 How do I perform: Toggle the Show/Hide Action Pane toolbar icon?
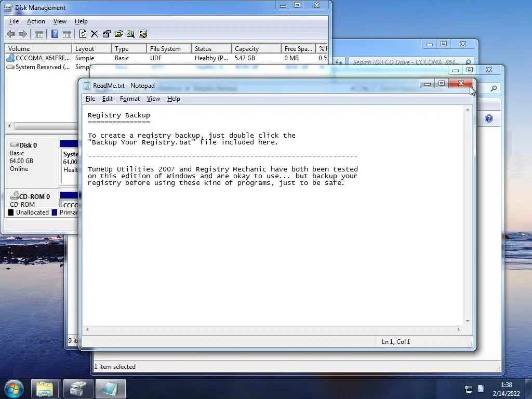coord(67,34)
